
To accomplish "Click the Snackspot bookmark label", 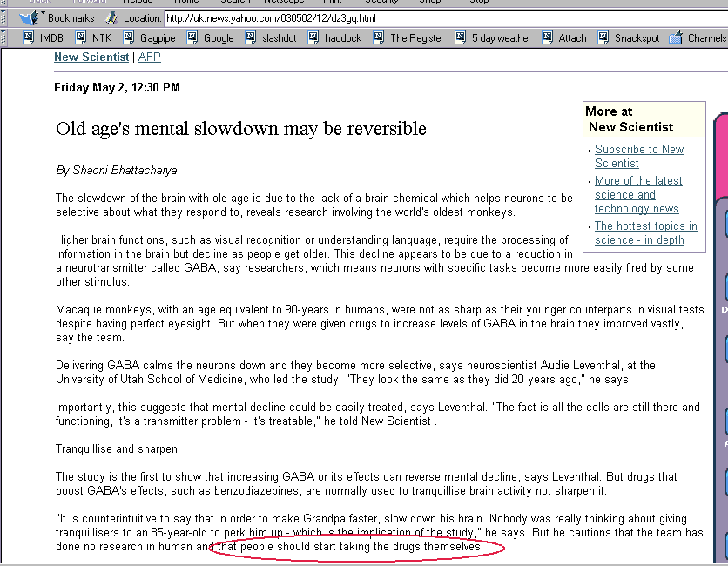I will [637, 38].
